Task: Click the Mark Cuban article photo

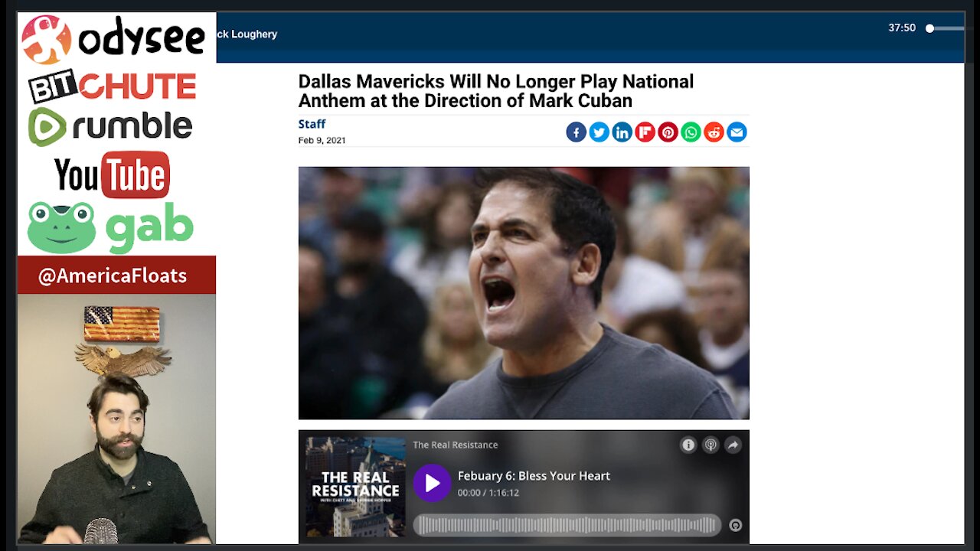Action: tap(524, 293)
